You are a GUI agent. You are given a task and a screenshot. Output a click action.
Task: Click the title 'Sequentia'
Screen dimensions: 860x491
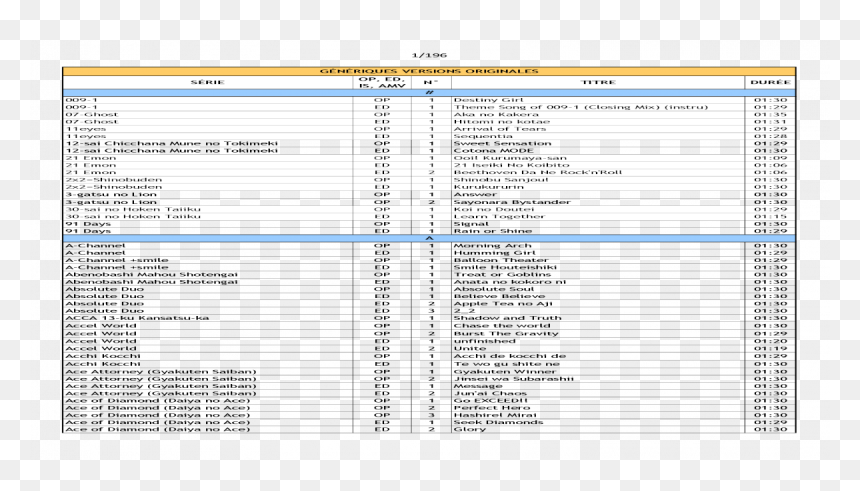click(x=483, y=136)
